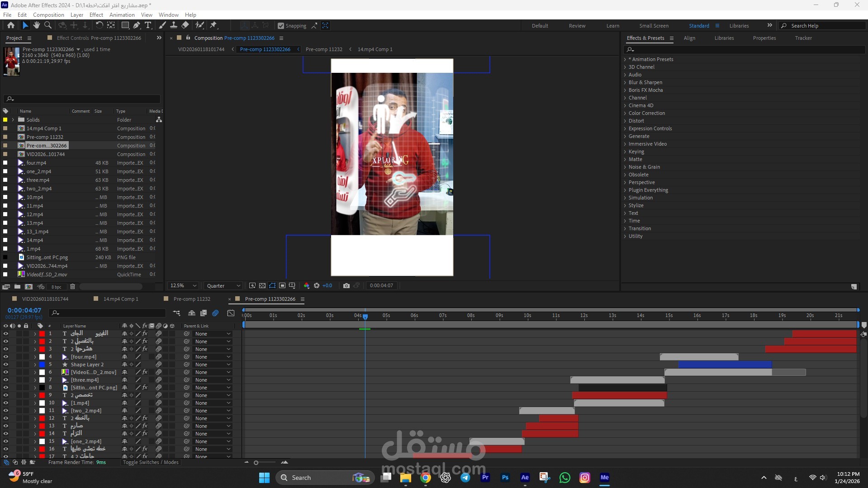Toggle motion blur enable in timeline header

coord(215,313)
